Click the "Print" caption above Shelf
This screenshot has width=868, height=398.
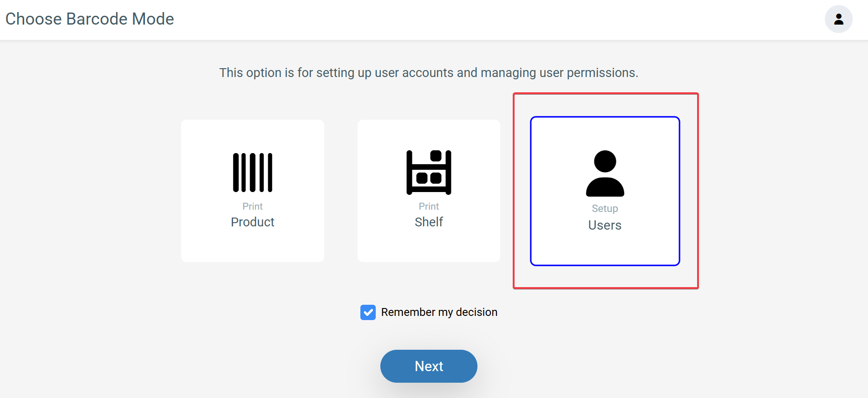click(x=429, y=206)
